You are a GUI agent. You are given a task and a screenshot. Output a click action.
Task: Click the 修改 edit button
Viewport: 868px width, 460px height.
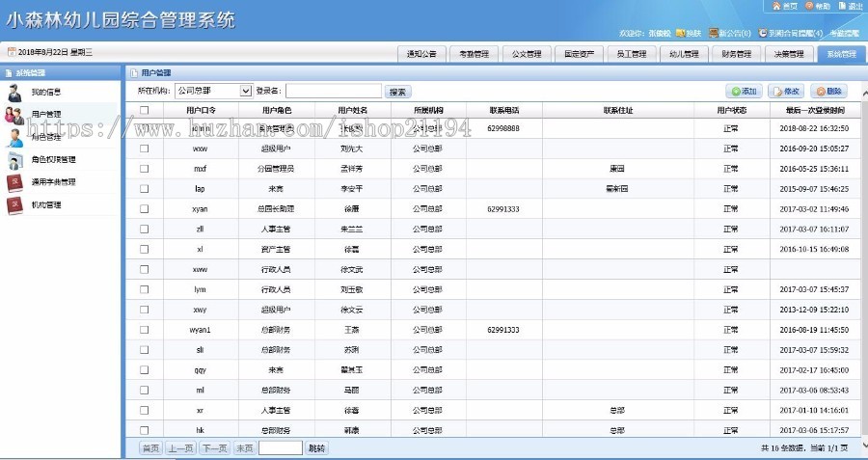pyautogui.click(x=786, y=92)
